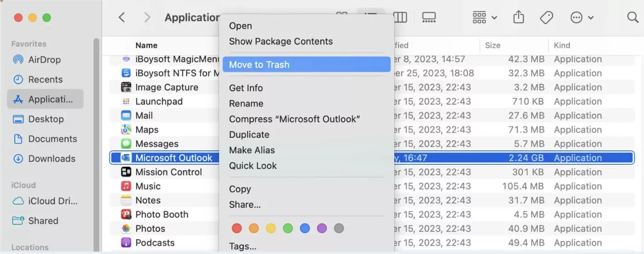Choose Move to Trash from context menu
Viewport: 644px width, 254px height.
pos(259,65)
